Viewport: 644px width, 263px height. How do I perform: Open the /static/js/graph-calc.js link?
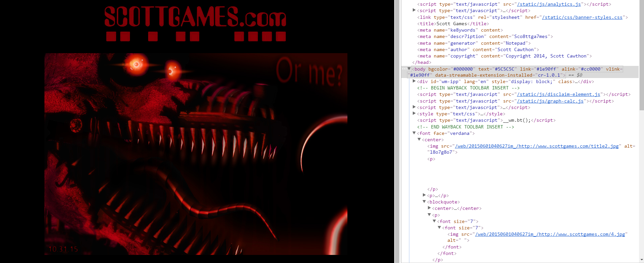coord(550,101)
